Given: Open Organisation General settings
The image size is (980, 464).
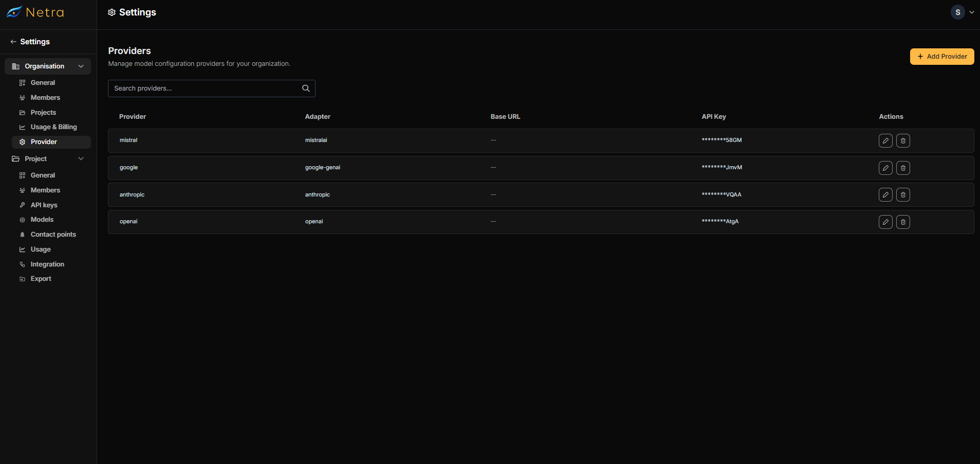Looking at the screenshot, I should point(43,83).
